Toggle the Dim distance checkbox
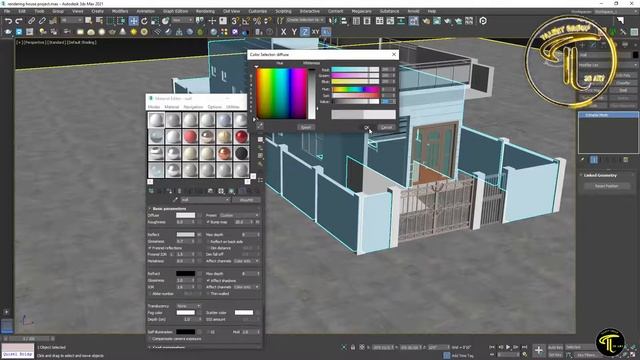 (208, 248)
